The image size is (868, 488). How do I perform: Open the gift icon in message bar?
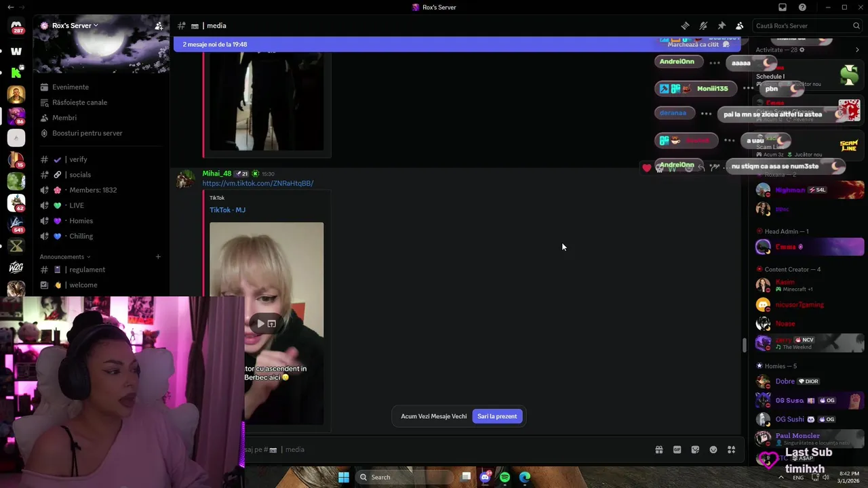coord(658,449)
